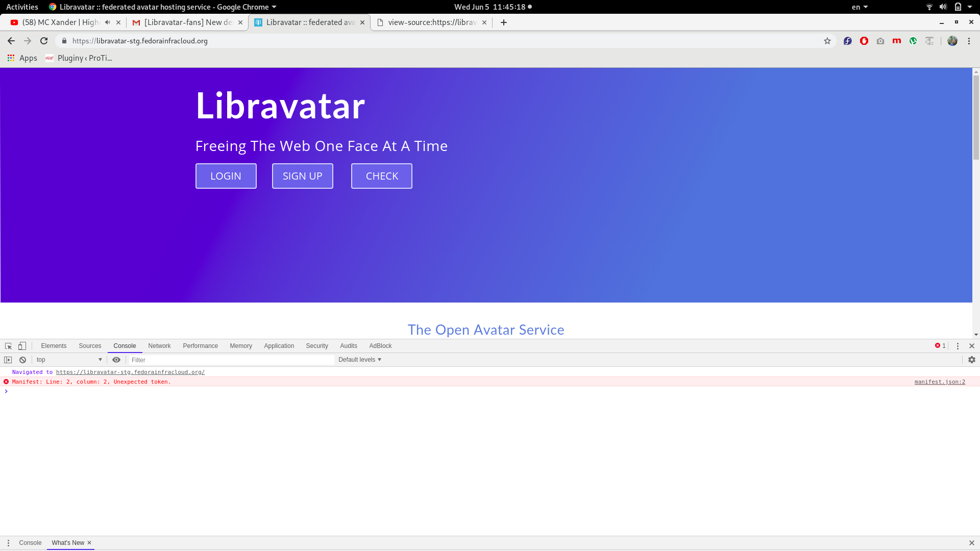
Task: Open the Default levels dropdown
Action: click(x=360, y=360)
